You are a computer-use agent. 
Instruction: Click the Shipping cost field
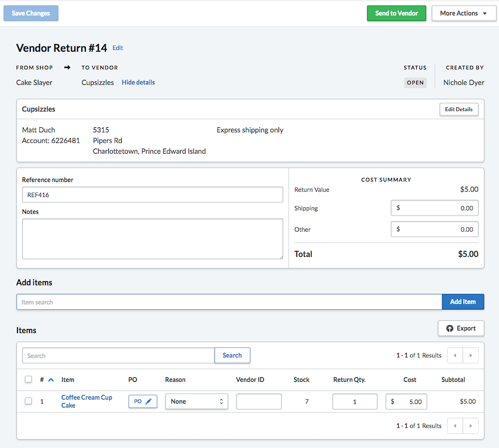tap(435, 208)
